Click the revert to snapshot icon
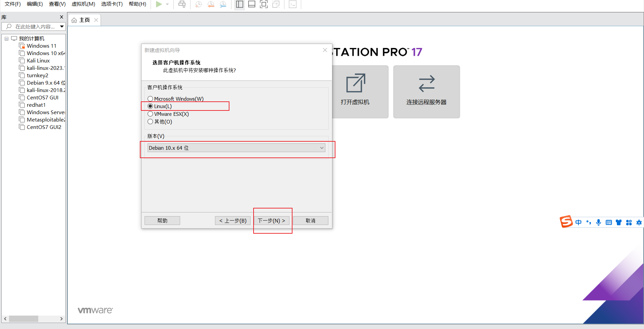This screenshot has width=644, height=329. [211, 4]
